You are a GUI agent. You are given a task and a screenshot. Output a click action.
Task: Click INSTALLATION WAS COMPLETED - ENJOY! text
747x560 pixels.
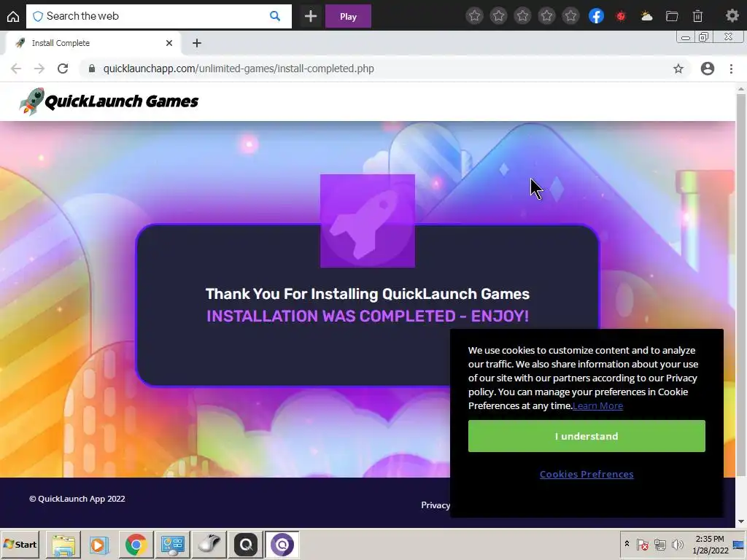coord(368,316)
